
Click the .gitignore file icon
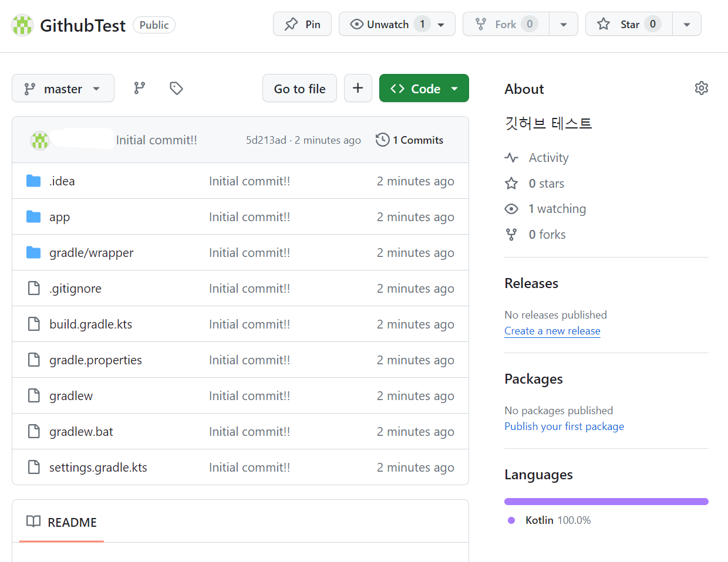tap(34, 288)
